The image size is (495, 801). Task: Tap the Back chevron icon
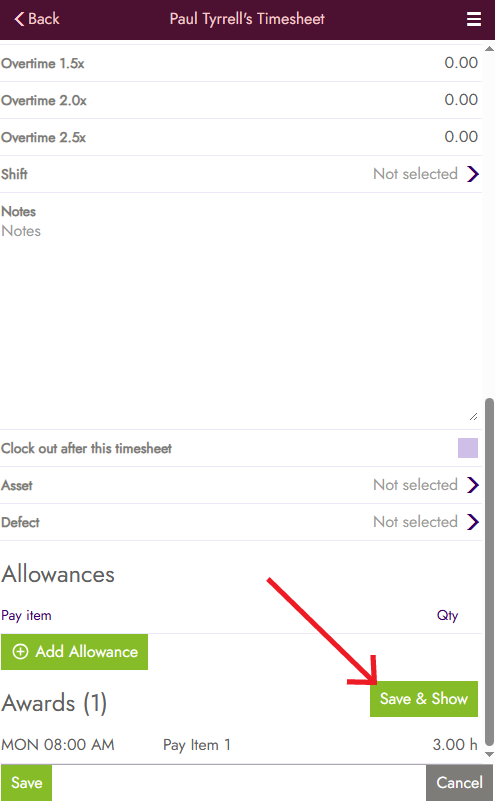click(x=19, y=19)
